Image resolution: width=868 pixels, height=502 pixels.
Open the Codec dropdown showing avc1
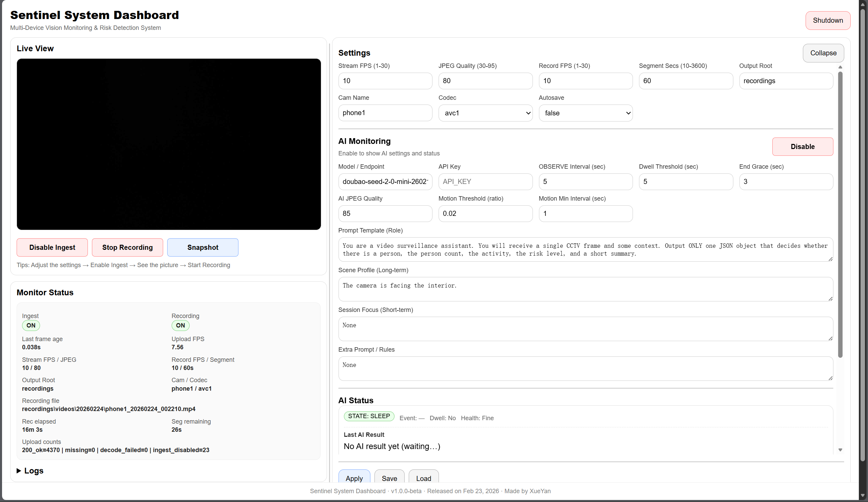click(485, 113)
